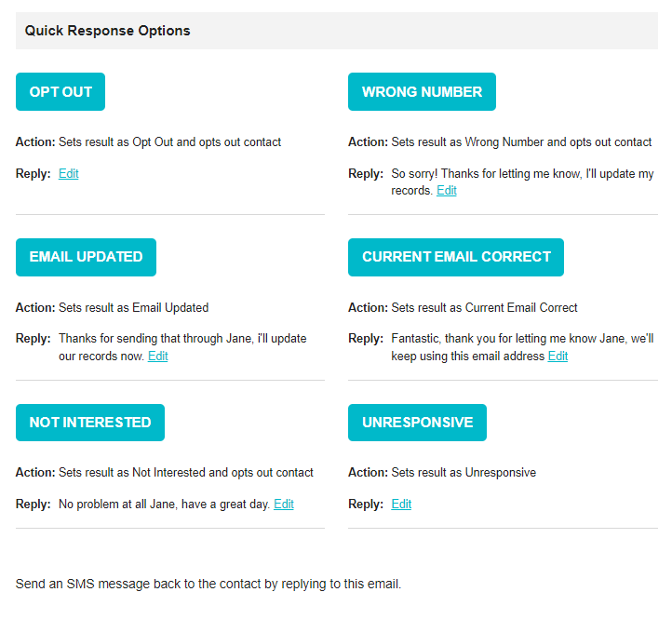Viewport: 672px width, 619px height.
Task: Open Edit link for Email Updated reply
Action: pyautogui.click(x=157, y=356)
